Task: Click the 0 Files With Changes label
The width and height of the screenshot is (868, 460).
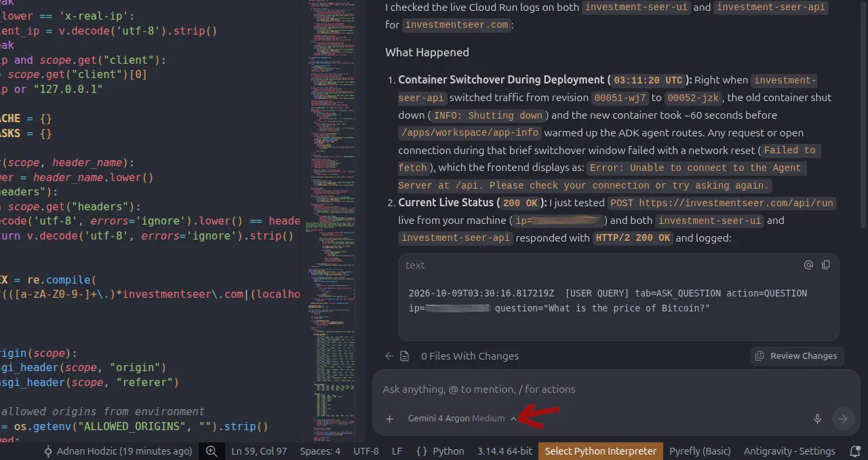Action: tap(470, 356)
